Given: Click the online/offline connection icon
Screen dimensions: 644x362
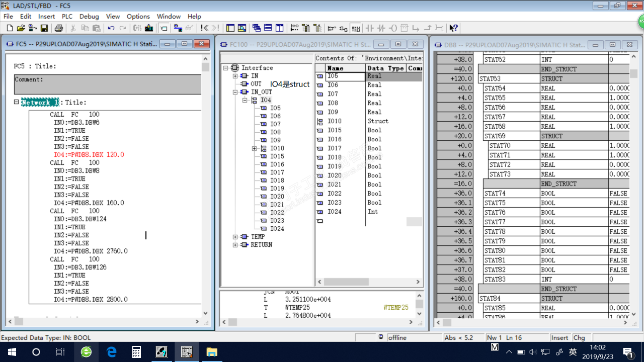Looking at the screenshot, I should click(178, 28).
